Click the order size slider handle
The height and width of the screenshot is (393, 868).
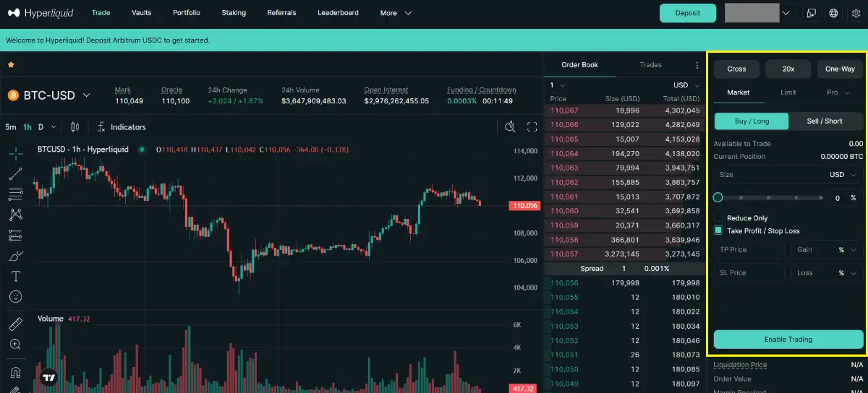tap(718, 197)
